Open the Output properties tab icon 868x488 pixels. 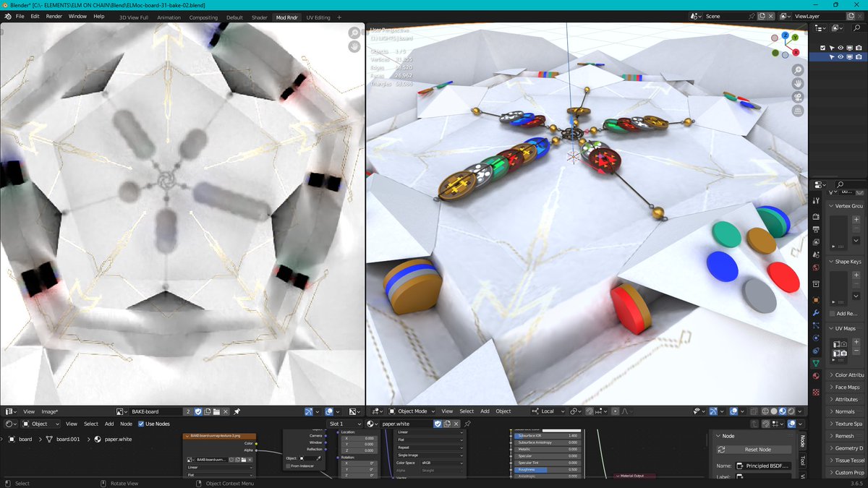click(816, 229)
